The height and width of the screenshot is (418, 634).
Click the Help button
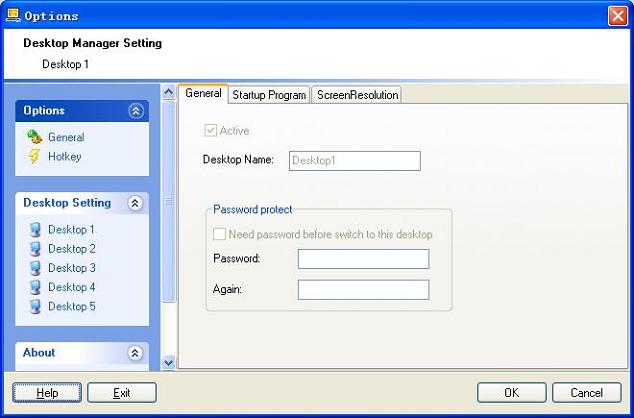tap(47, 393)
